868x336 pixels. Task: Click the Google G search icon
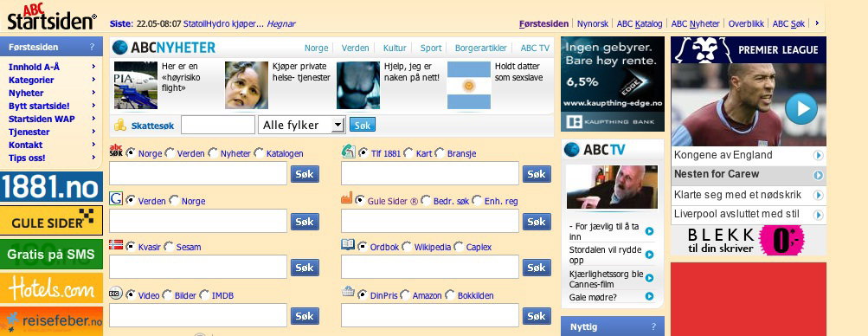[x=116, y=198]
